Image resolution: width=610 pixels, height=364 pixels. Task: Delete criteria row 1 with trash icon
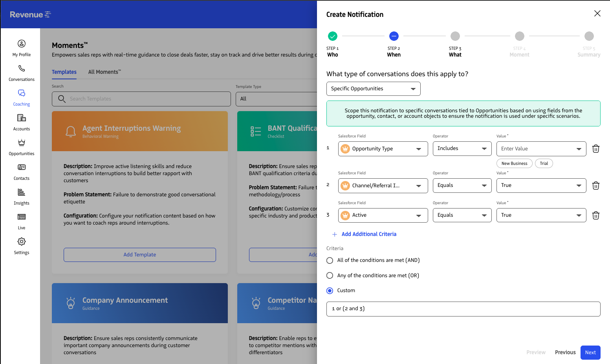(x=595, y=149)
